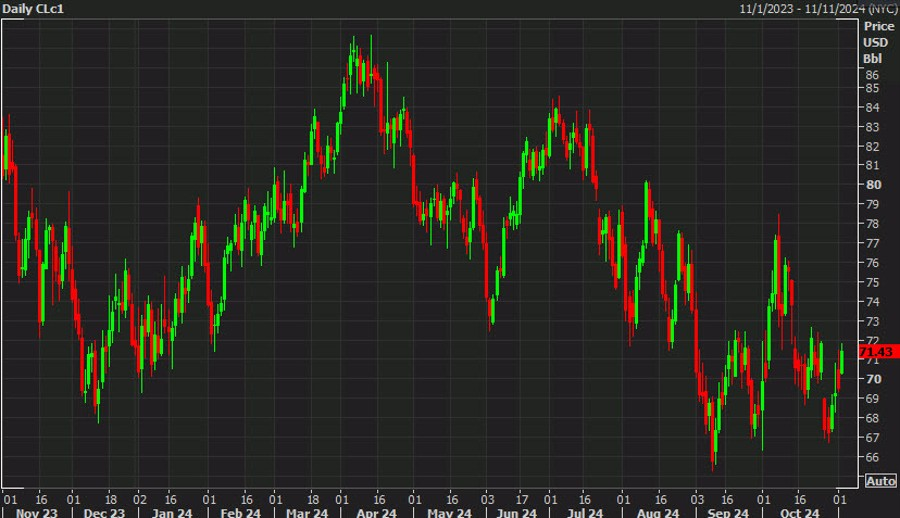Screen dimensions: 900x518
Task: Click the 66 price level on axis
Action: pos(872,457)
